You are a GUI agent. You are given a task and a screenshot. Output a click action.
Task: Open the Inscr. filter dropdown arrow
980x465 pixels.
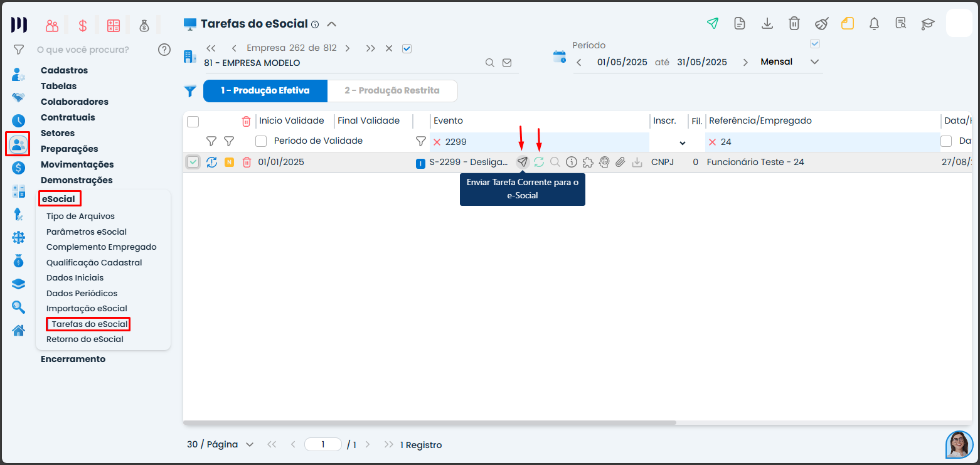point(683,142)
